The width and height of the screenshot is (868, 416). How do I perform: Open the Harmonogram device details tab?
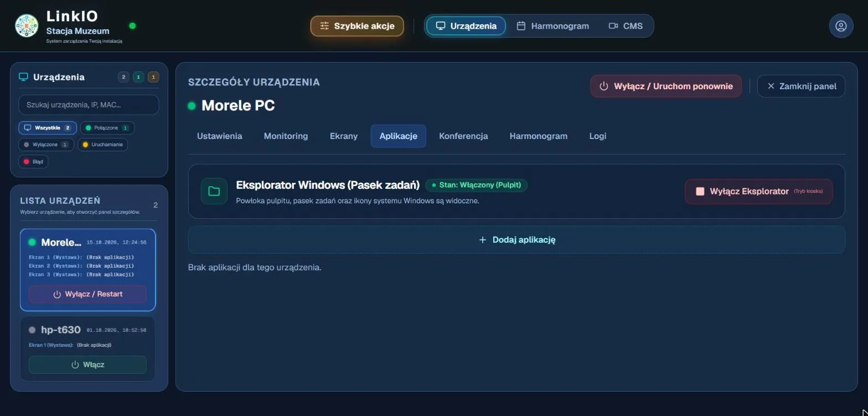[x=539, y=136]
